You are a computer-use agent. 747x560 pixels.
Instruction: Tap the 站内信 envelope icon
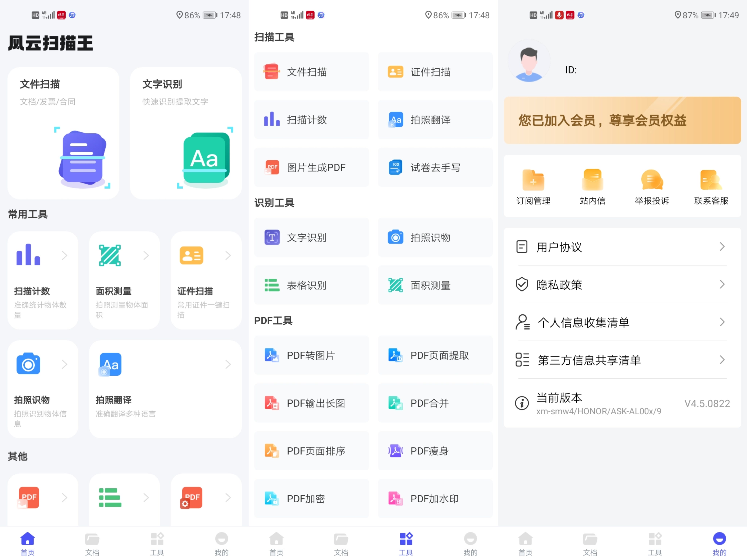pos(592,180)
